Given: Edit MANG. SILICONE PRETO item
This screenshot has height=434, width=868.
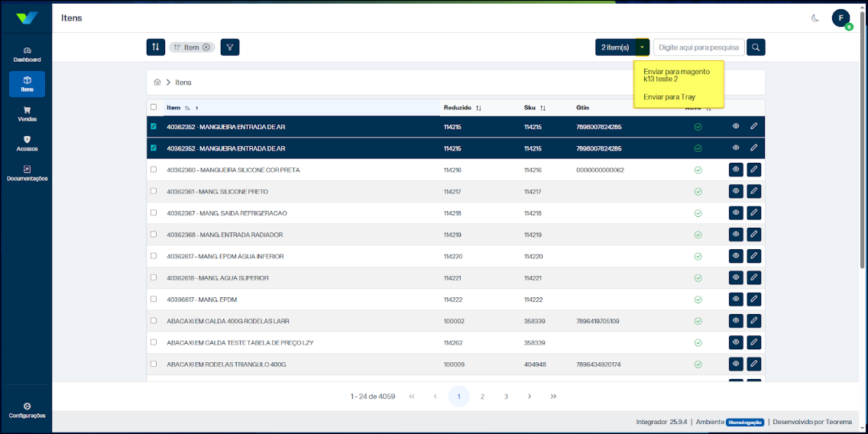Looking at the screenshot, I should pos(754,192).
